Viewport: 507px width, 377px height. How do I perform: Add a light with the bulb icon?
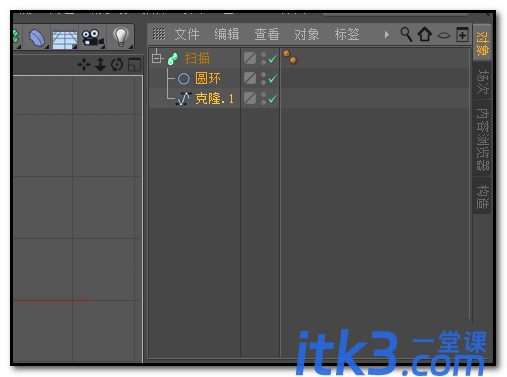tap(121, 37)
